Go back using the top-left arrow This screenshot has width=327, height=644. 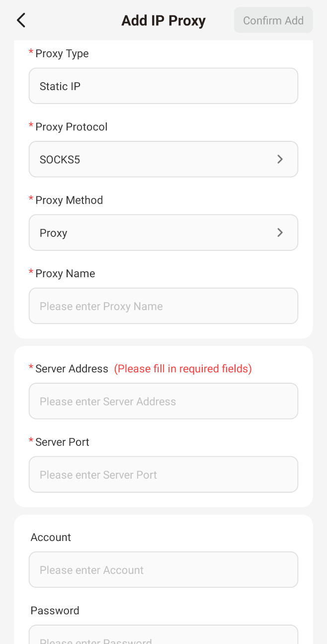click(21, 20)
